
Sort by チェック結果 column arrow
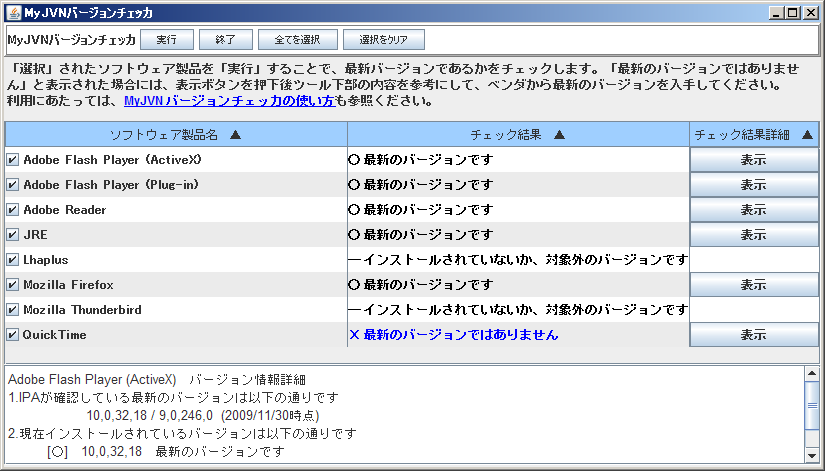559,135
